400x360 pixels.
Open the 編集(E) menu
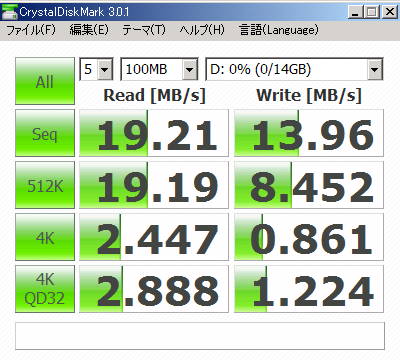(89, 30)
